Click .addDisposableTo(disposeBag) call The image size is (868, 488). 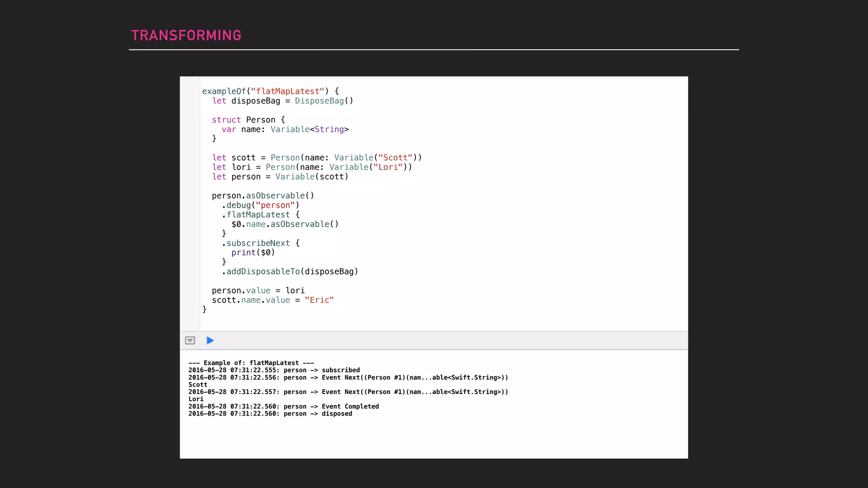[290, 272]
